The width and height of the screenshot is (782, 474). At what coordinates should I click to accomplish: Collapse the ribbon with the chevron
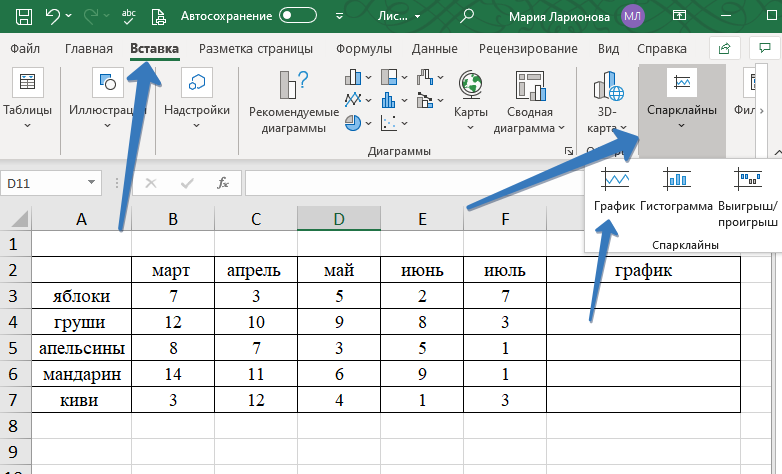pos(777,152)
